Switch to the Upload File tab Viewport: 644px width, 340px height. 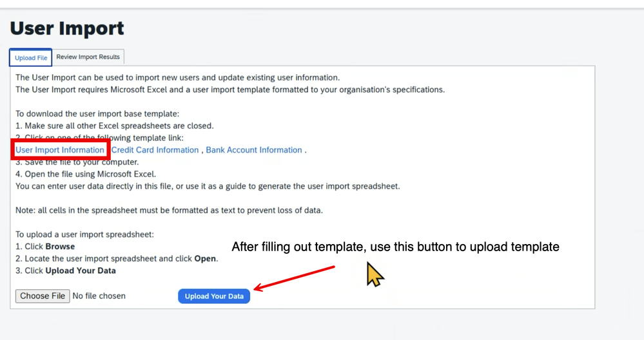(31, 58)
